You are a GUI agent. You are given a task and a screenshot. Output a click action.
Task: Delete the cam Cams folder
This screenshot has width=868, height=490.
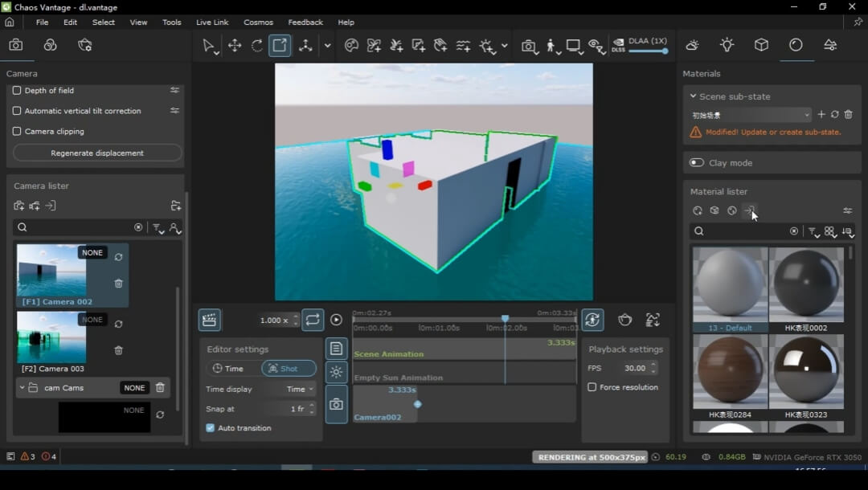point(160,388)
